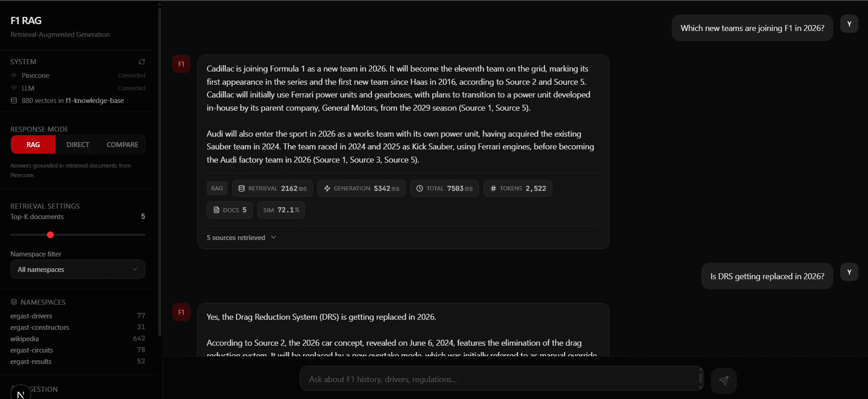
Task: Click the retrieval time database icon
Action: [242, 189]
